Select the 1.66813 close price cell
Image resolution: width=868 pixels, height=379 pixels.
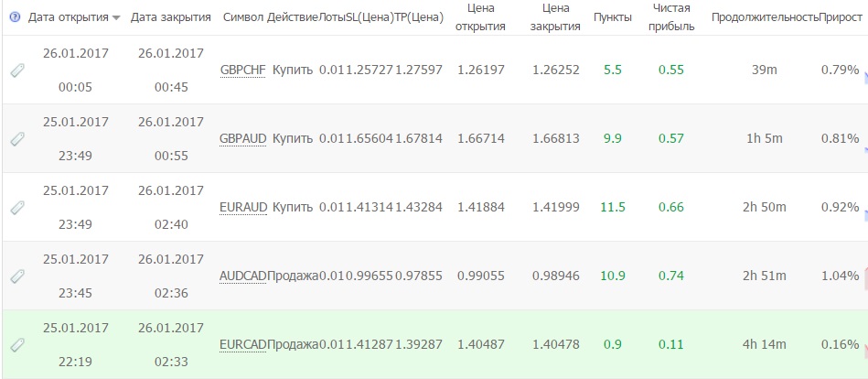point(556,138)
